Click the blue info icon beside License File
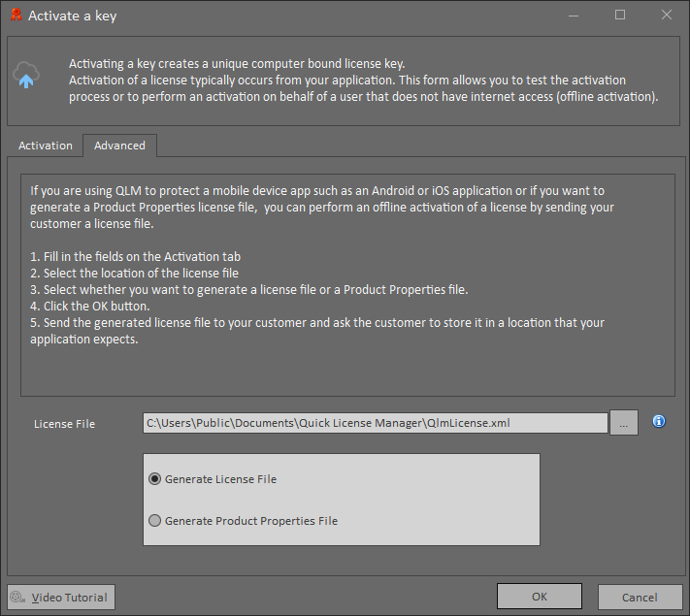The height and width of the screenshot is (616, 690). [x=658, y=422]
